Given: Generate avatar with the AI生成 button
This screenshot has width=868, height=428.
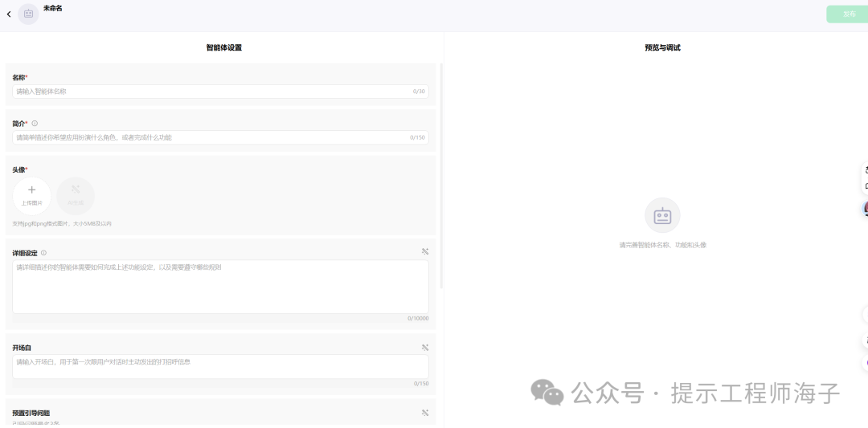Looking at the screenshot, I should (x=76, y=196).
